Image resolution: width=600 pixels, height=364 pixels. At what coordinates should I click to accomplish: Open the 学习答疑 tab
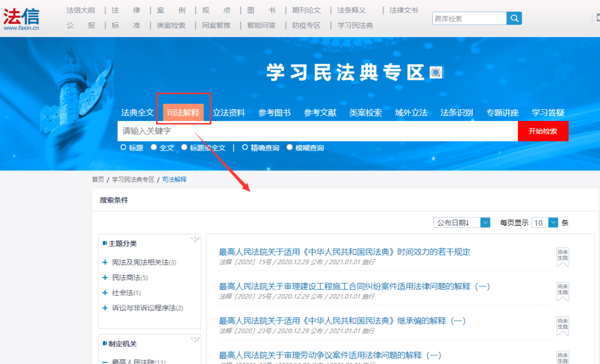click(548, 113)
